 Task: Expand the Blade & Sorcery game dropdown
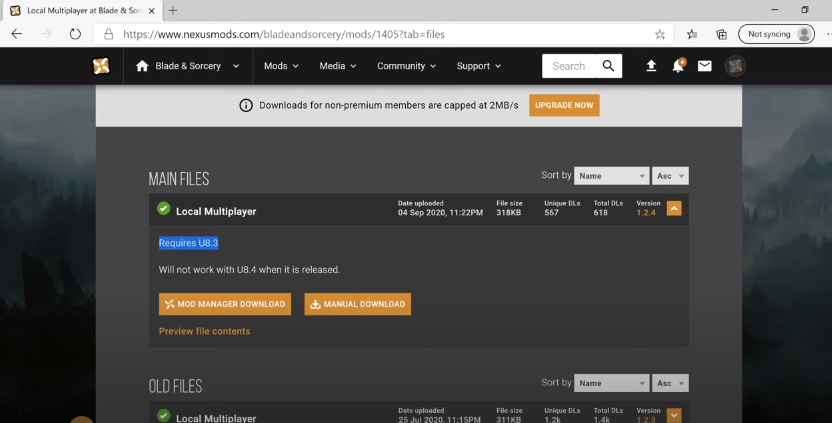tap(236, 66)
